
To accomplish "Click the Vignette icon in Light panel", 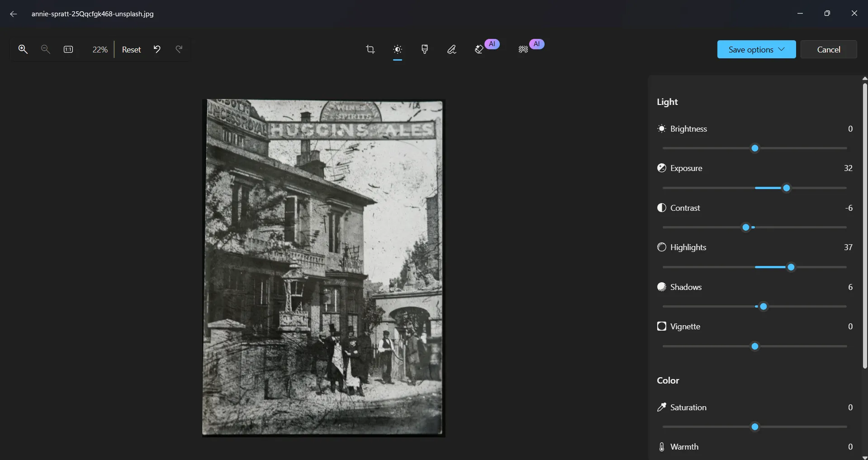I will pos(661,326).
